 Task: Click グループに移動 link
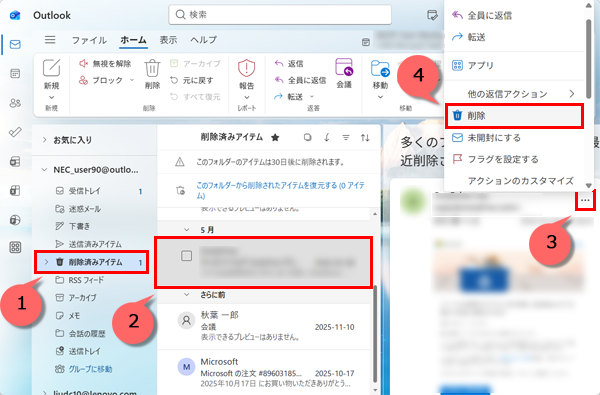click(x=90, y=369)
